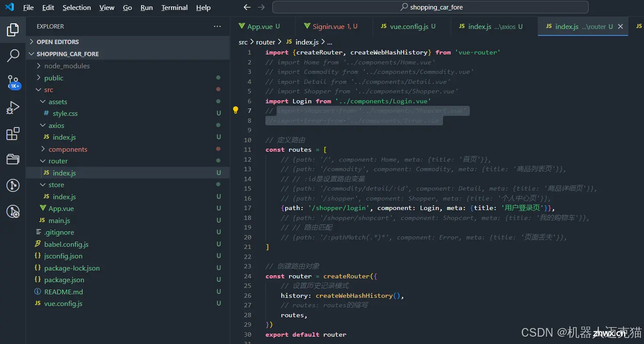Switch to the Signin.vue tab
The width and height of the screenshot is (644, 344).
click(334, 26)
